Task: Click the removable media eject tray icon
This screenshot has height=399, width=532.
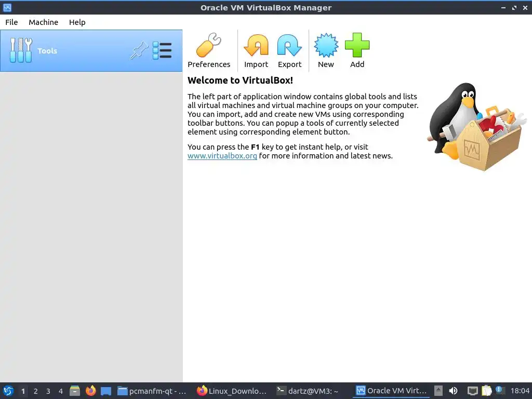Action: 438,391
